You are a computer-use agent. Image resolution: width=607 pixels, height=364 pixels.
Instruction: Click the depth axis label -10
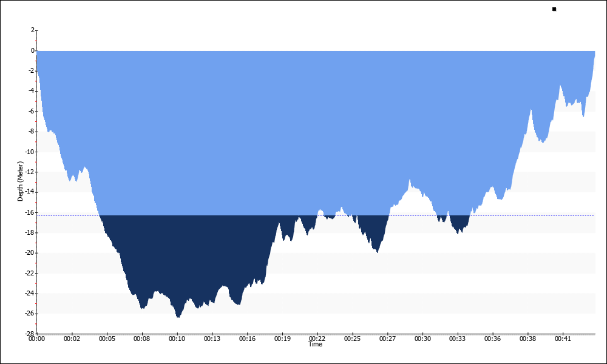point(30,152)
